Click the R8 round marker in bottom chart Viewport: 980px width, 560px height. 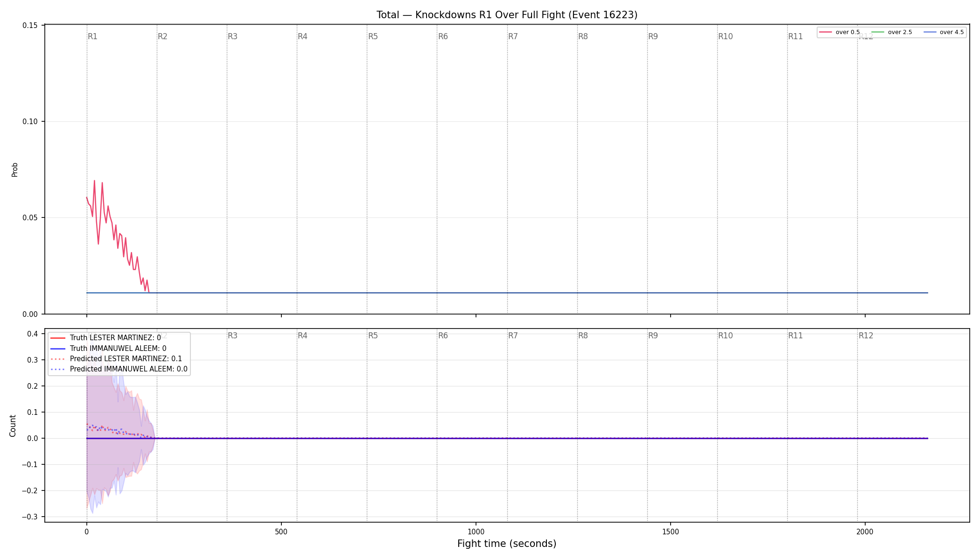pos(583,336)
